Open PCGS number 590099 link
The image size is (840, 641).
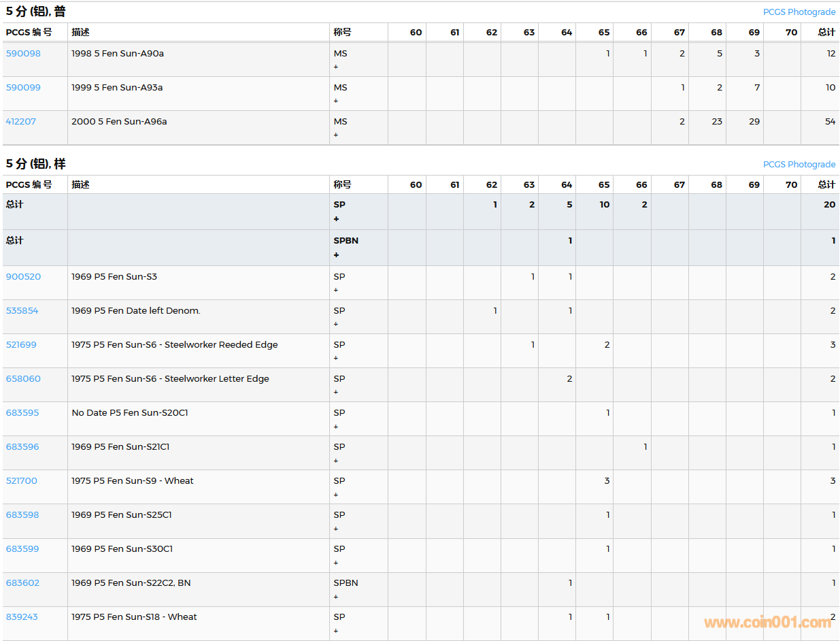[x=23, y=87]
